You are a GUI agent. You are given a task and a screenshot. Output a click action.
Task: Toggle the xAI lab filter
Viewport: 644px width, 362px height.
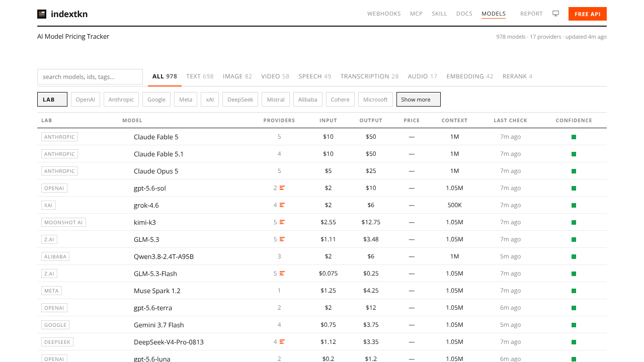click(x=210, y=100)
